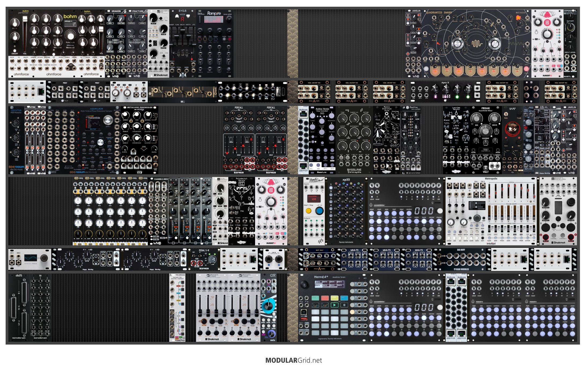Click the green play button on Hermod+
This screenshot has width=588, height=366.
(334, 305)
